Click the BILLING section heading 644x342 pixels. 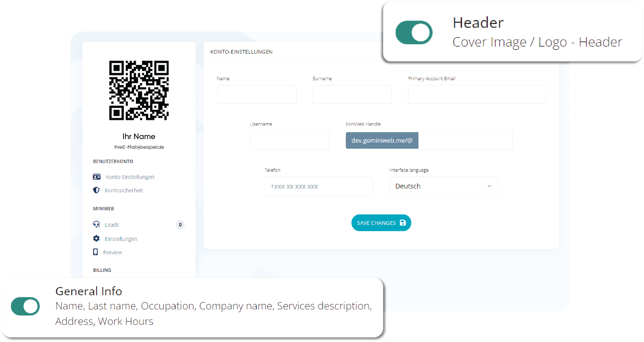(x=102, y=270)
